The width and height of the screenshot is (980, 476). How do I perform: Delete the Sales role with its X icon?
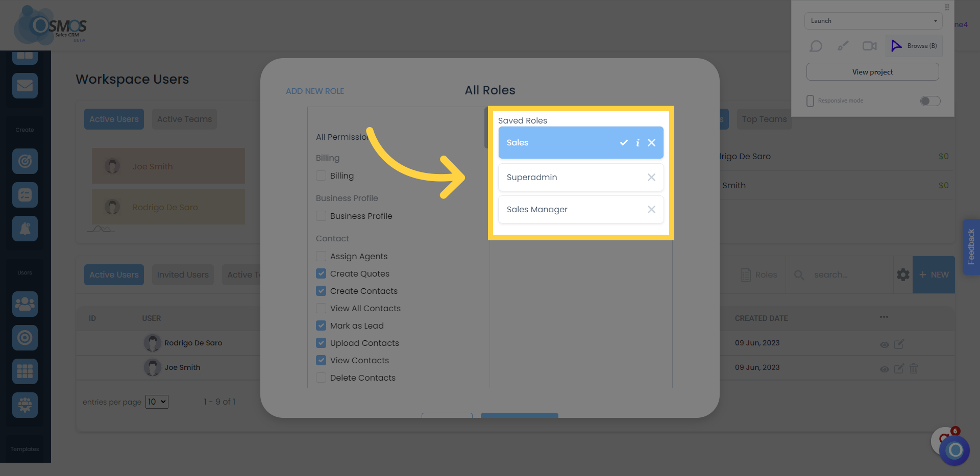click(x=651, y=143)
